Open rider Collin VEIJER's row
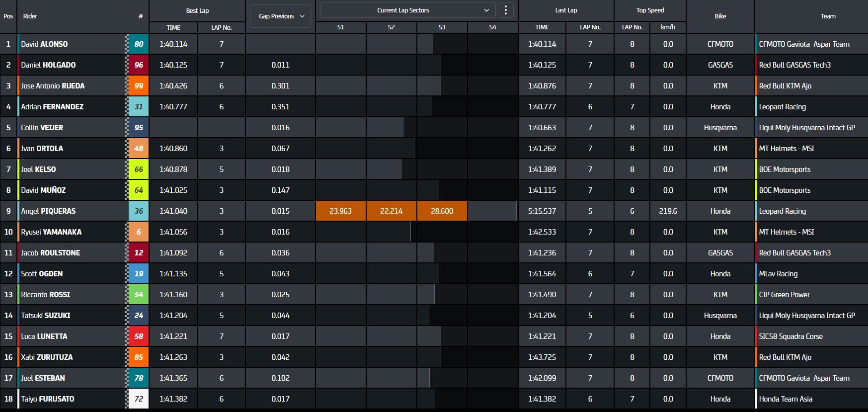This screenshot has height=412, width=868. click(42, 128)
